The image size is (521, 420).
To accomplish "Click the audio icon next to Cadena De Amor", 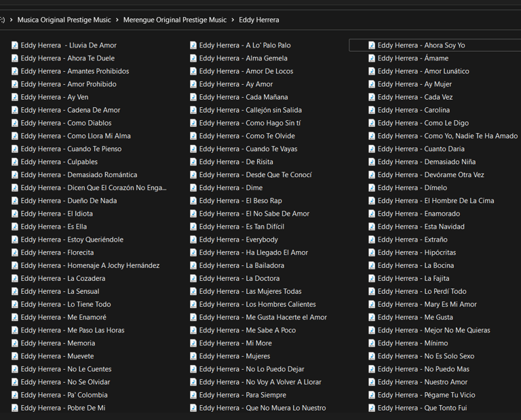I will point(15,110).
